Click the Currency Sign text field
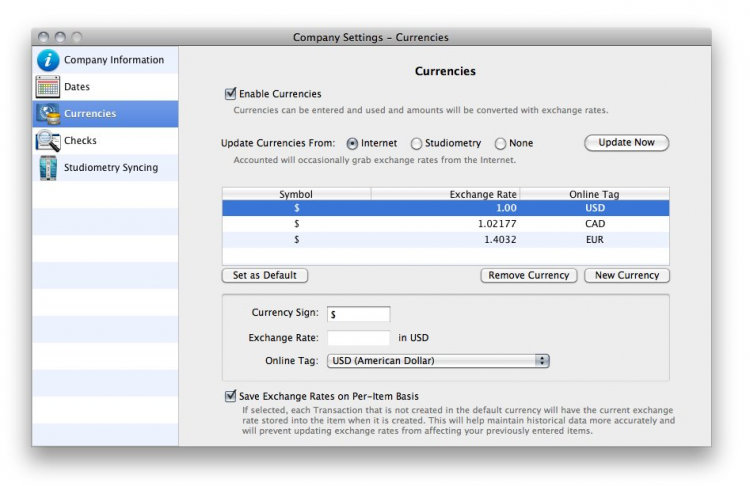 coord(358,314)
